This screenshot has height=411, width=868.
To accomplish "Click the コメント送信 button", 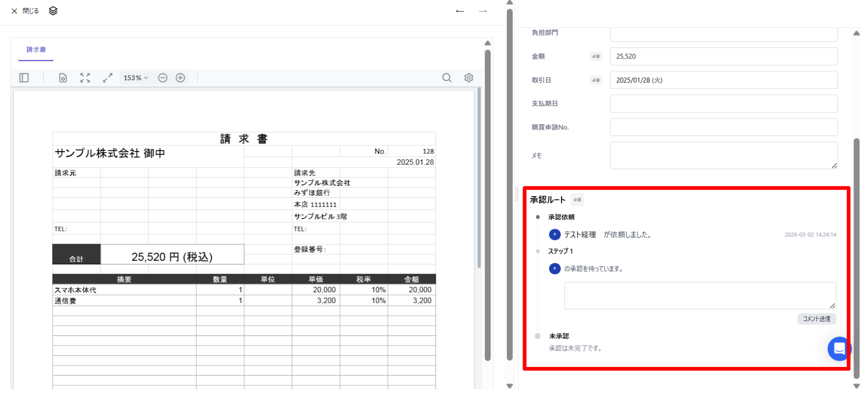I will click(816, 319).
